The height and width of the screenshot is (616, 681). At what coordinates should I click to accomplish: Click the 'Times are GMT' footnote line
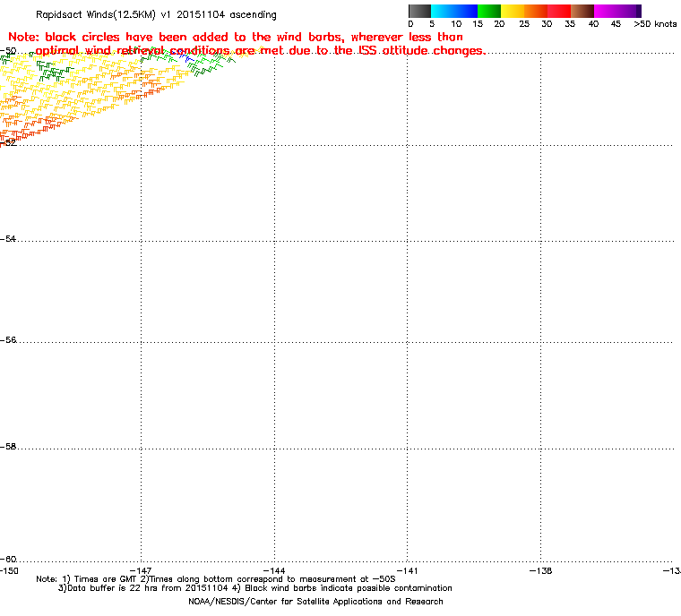216,579
